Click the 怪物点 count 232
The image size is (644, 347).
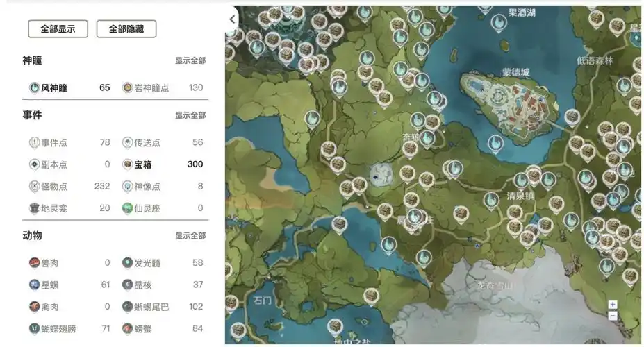point(102,186)
